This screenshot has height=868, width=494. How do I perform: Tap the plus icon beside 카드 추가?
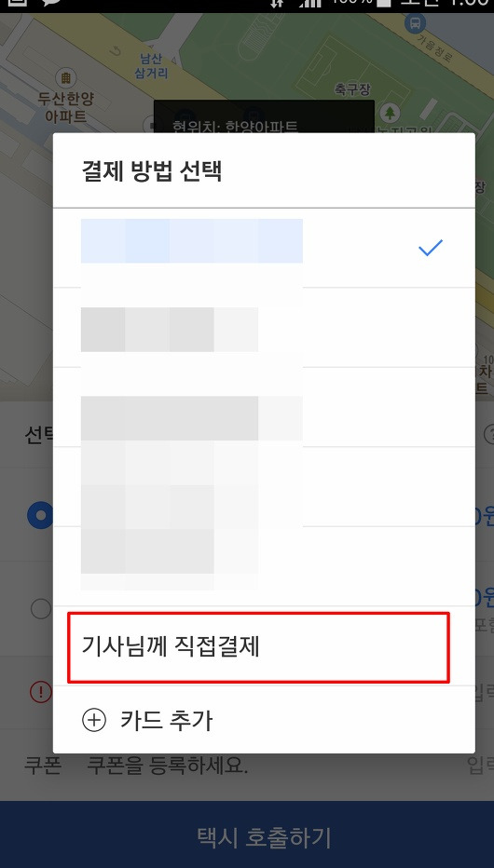(93, 720)
